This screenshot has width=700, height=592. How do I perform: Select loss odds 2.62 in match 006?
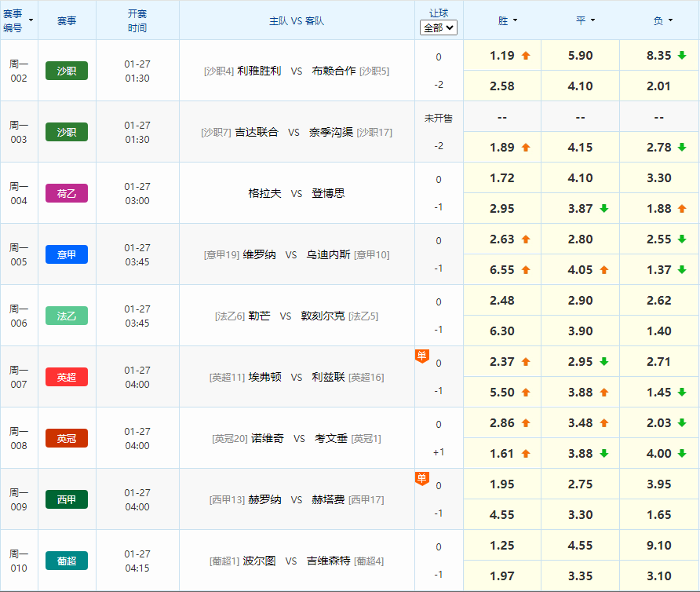coord(659,300)
